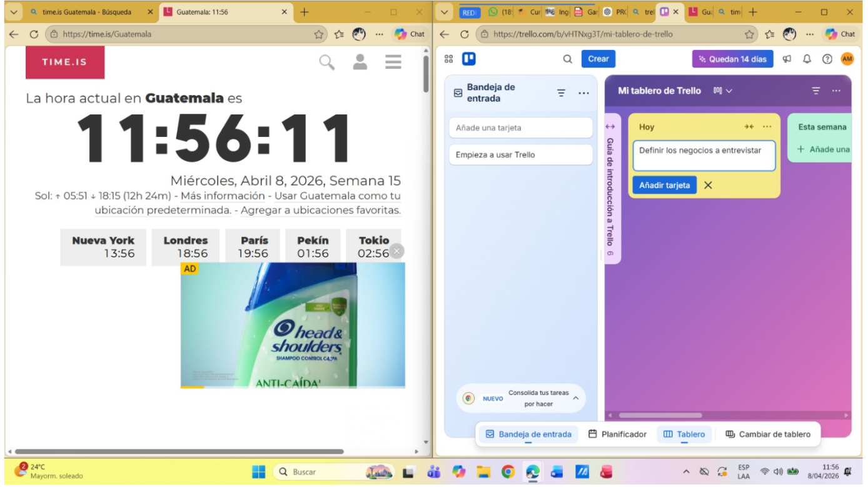
Task: Open the Bandeja de entrada filter icon
Action: (560, 92)
